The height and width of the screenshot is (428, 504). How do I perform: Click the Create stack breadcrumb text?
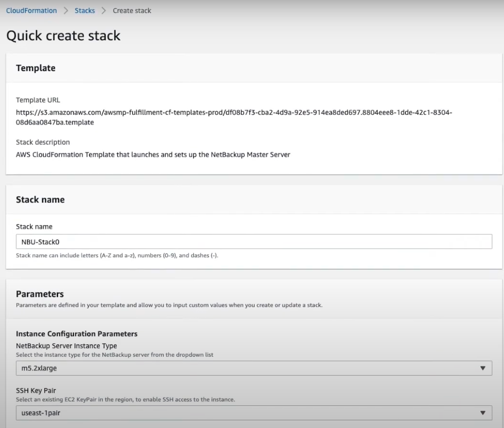[x=132, y=11]
